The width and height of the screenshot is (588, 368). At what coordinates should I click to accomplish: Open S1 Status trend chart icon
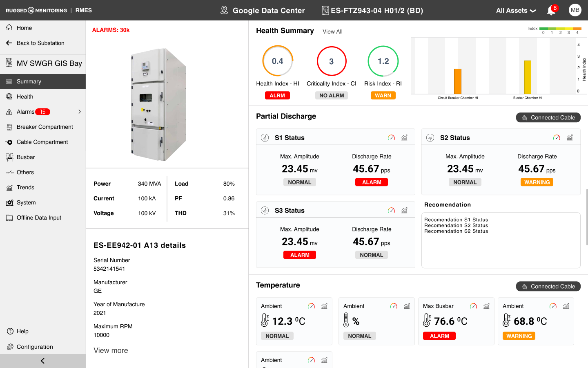(404, 138)
